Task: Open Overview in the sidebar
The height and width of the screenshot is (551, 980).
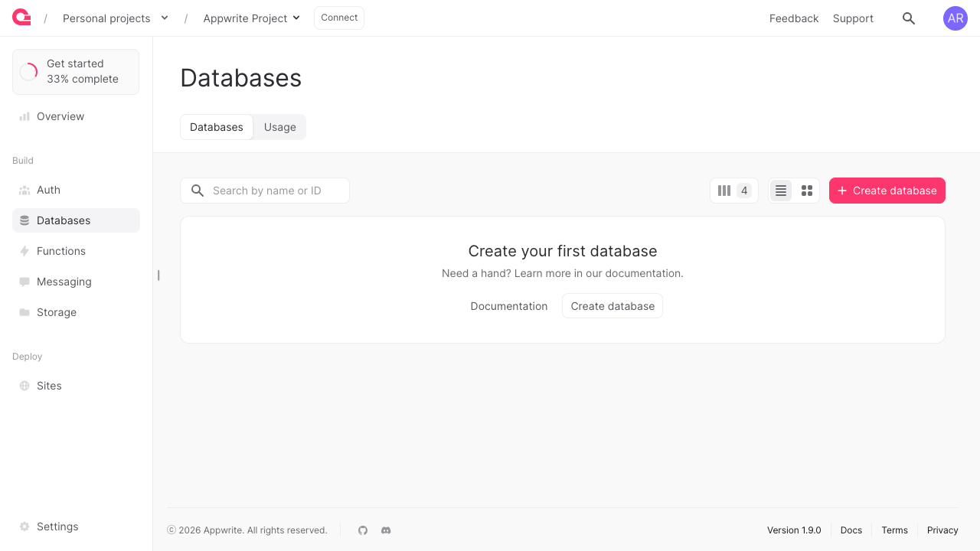Action: click(76, 116)
